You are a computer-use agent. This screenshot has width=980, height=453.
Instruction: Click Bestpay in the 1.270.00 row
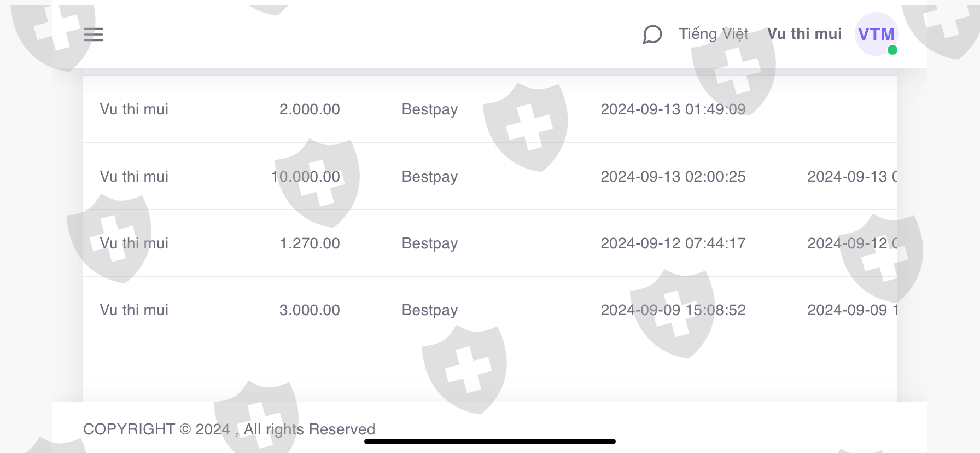click(429, 243)
